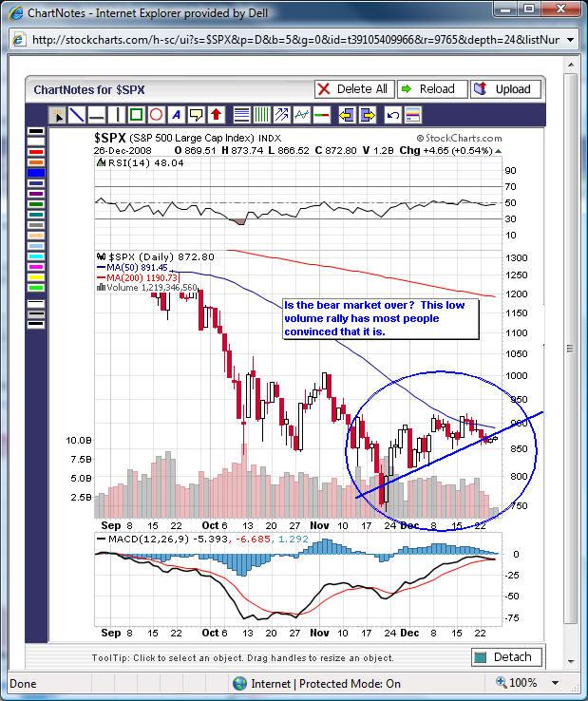Select the red ellipse shape tool
Image resolution: width=588 pixels, height=701 pixels.
tap(156, 115)
